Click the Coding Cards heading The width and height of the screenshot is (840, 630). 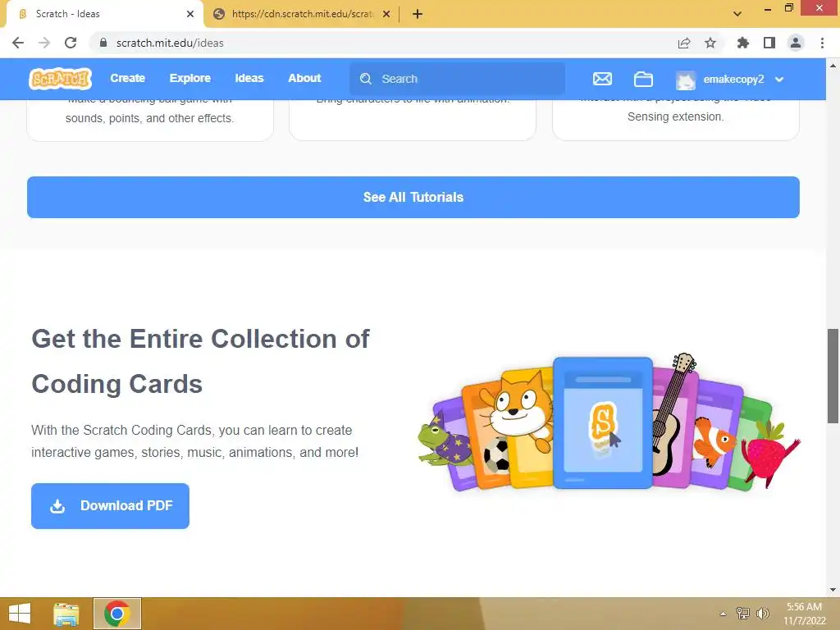pos(200,361)
